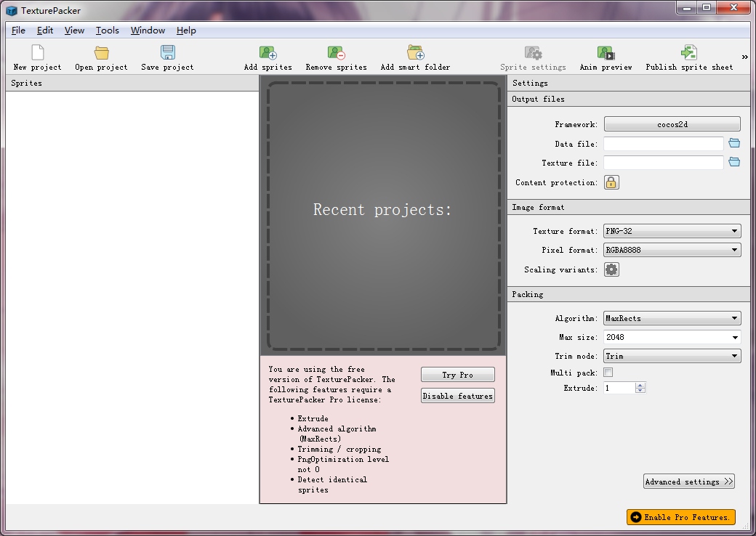Viewport: 756px width, 536px height.
Task: Open a project via Open project icon
Action: click(x=101, y=53)
